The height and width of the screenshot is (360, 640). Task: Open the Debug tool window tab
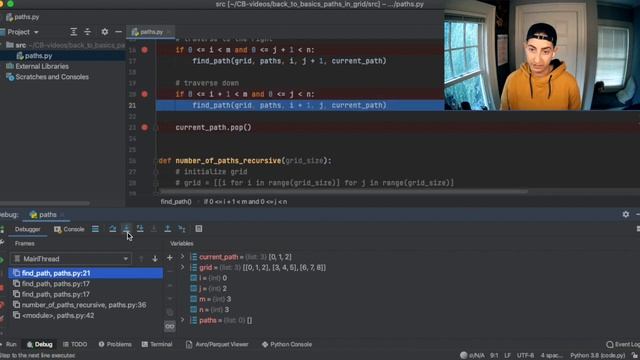(40, 344)
